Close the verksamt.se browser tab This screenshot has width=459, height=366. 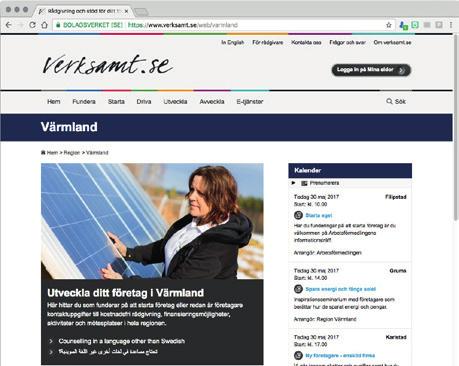point(126,11)
